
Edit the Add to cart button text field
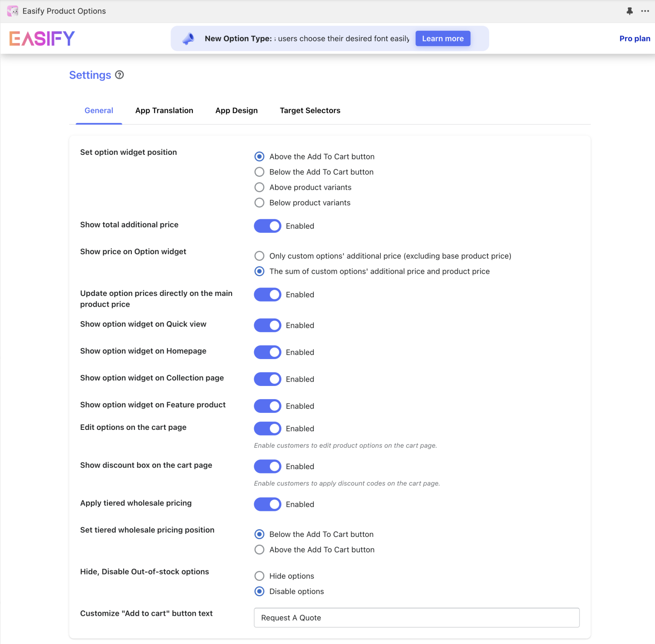(416, 617)
